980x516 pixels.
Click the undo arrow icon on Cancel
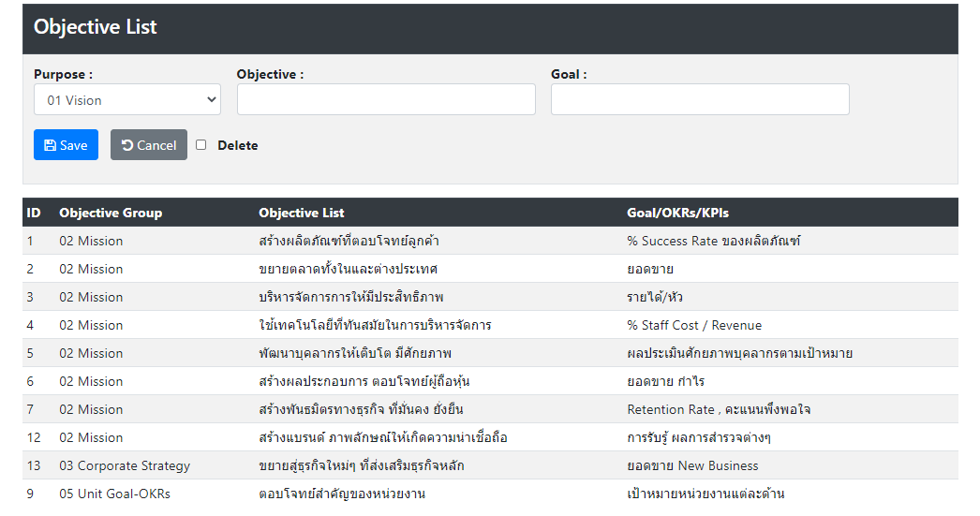(127, 145)
